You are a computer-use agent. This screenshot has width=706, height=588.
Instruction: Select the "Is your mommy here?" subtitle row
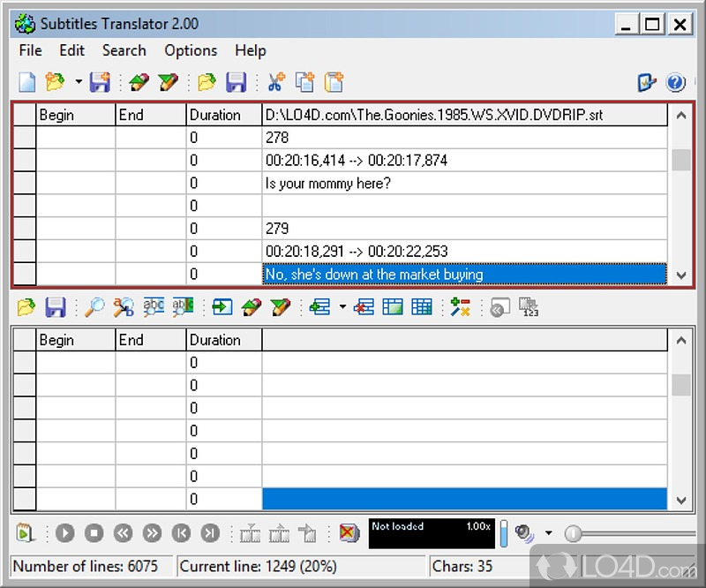pos(464,184)
